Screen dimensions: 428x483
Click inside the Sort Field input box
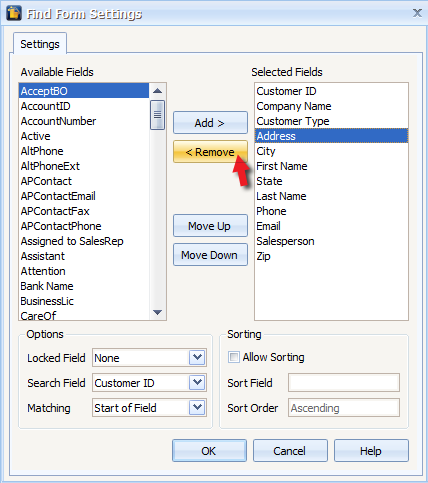pos(344,382)
